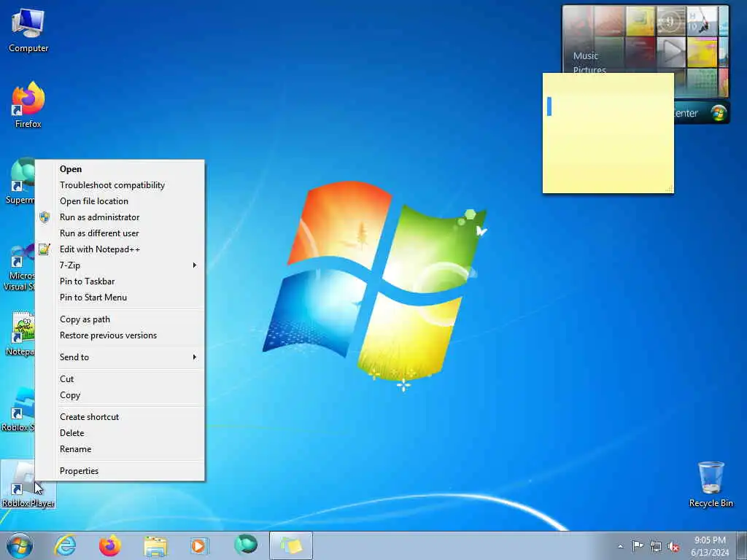Expand the Send to submenu
Viewport: 747px width, 560px height.
120,357
